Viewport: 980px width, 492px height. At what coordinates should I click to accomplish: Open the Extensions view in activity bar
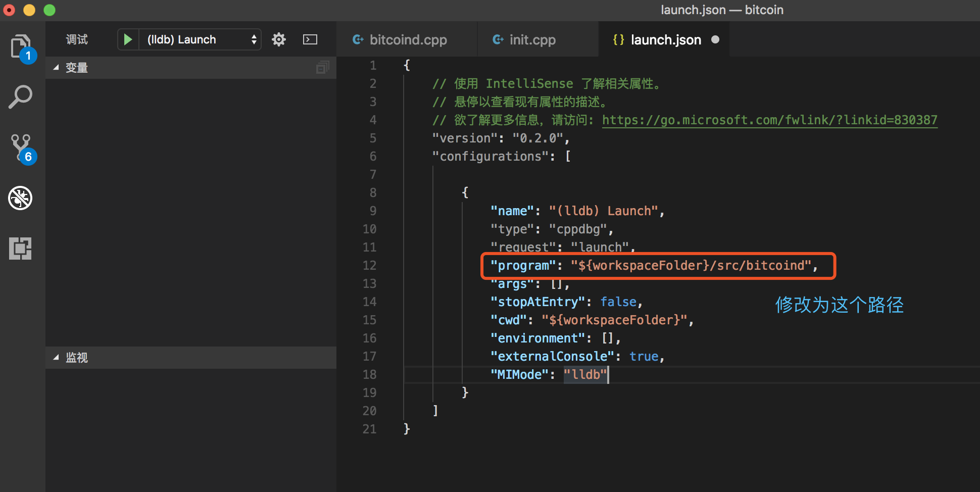(x=20, y=249)
